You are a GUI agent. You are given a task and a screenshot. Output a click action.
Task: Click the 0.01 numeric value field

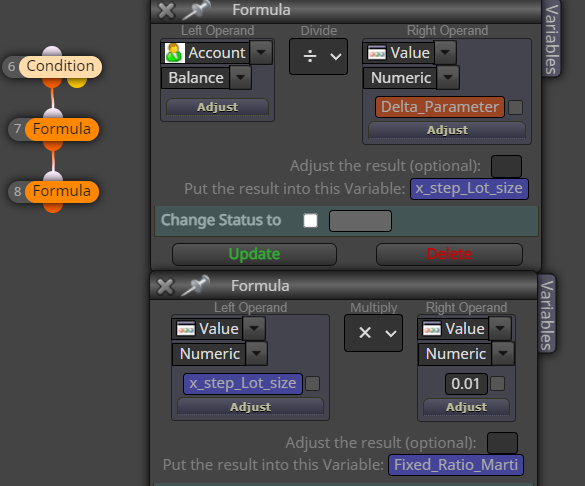[x=466, y=384]
